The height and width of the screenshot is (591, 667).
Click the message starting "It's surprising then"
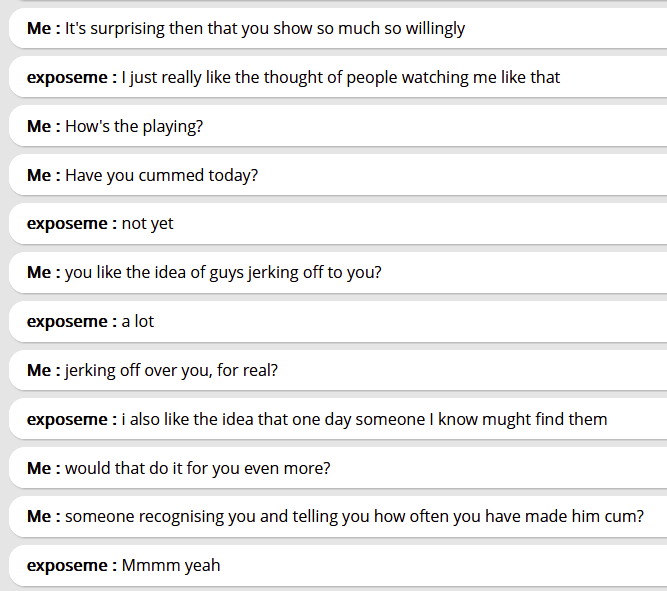[x=265, y=28]
